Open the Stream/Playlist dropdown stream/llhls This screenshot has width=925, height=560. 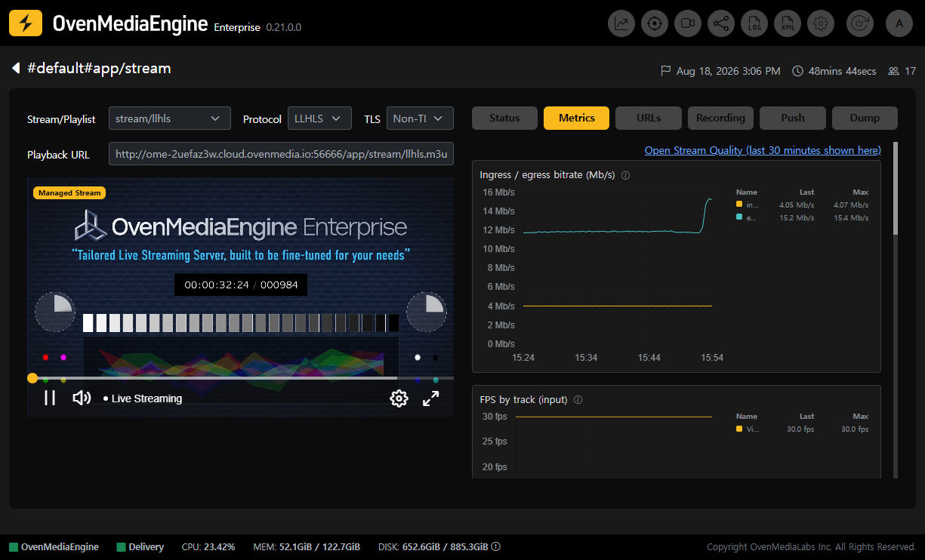coord(169,118)
